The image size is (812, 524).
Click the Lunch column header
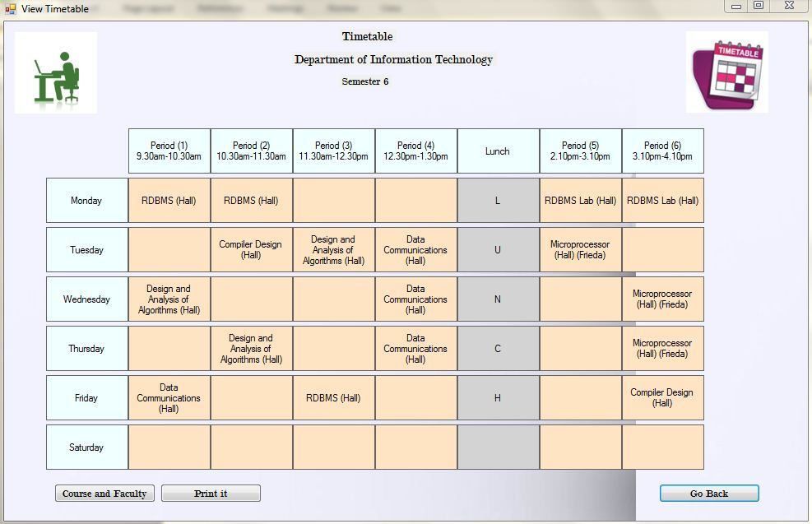point(498,151)
